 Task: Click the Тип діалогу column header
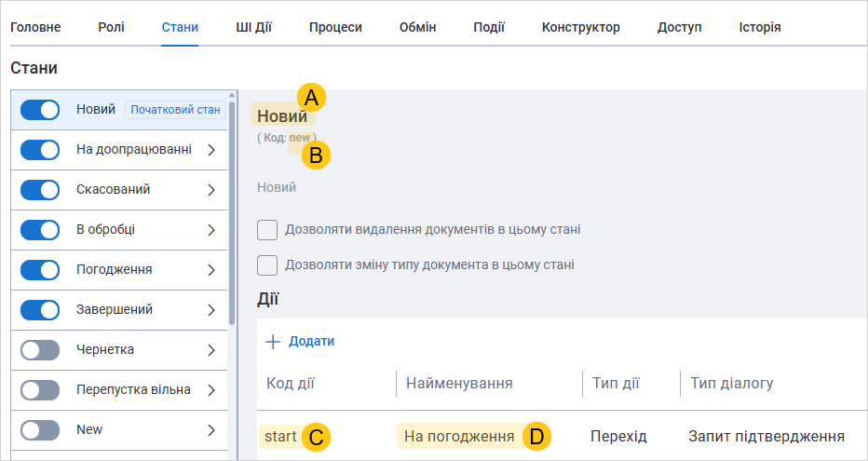pyautogui.click(x=732, y=383)
